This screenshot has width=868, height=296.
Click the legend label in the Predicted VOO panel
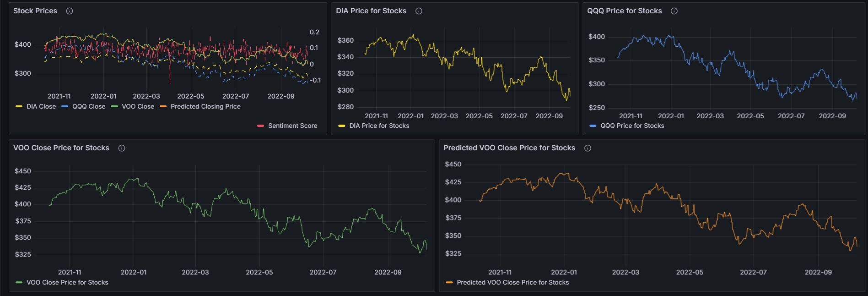[512, 282]
